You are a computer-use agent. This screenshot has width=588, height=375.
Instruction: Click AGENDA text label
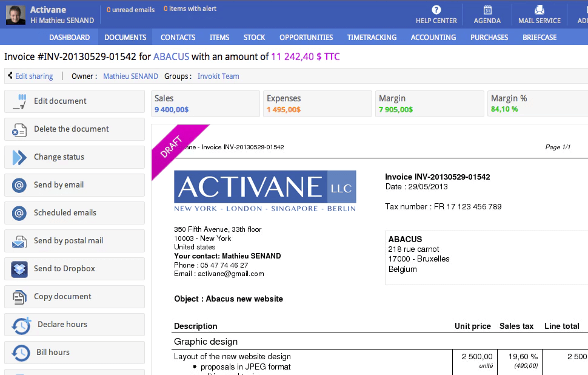[x=487, y=21]
